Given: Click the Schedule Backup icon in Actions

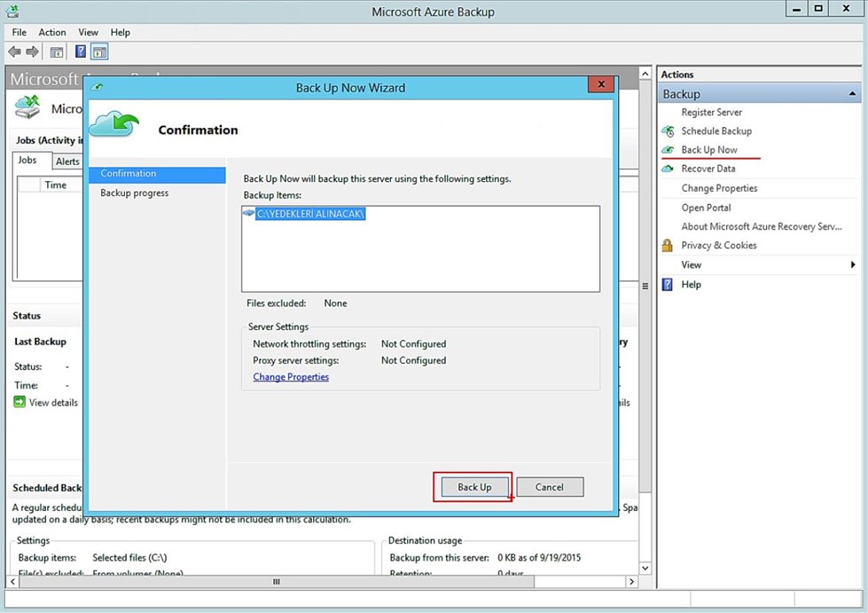Looking at the screenshot, I should [x=668, y=131].
